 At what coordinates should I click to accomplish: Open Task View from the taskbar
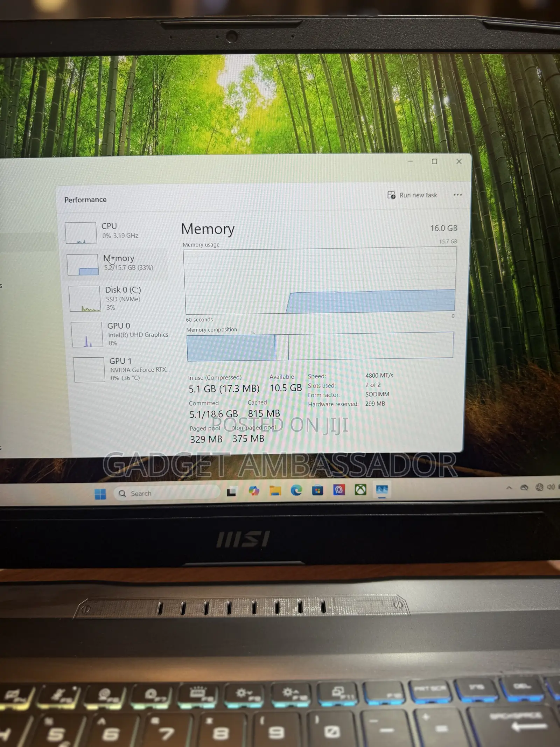231,492
